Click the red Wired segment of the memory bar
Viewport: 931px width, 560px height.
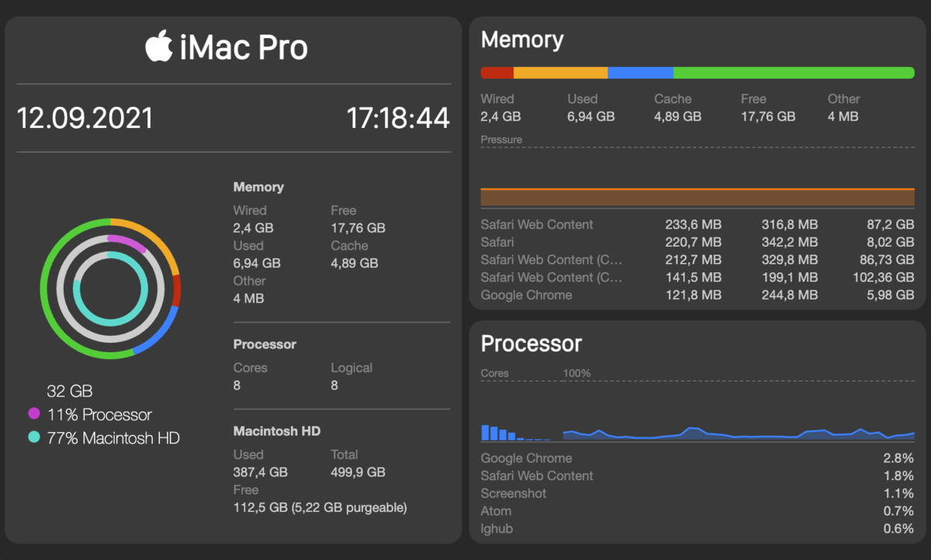coord(497,72)
